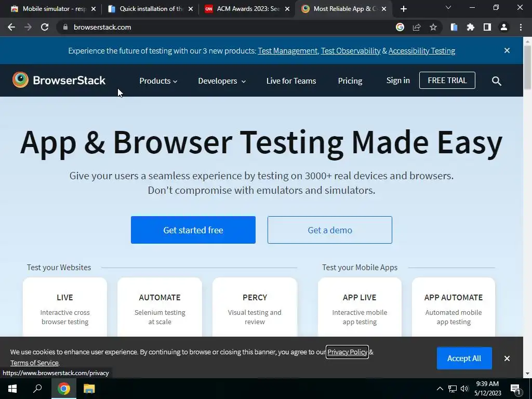Open the PERCY product card
This screenshot has height=399, width=532.
(255, 307)
